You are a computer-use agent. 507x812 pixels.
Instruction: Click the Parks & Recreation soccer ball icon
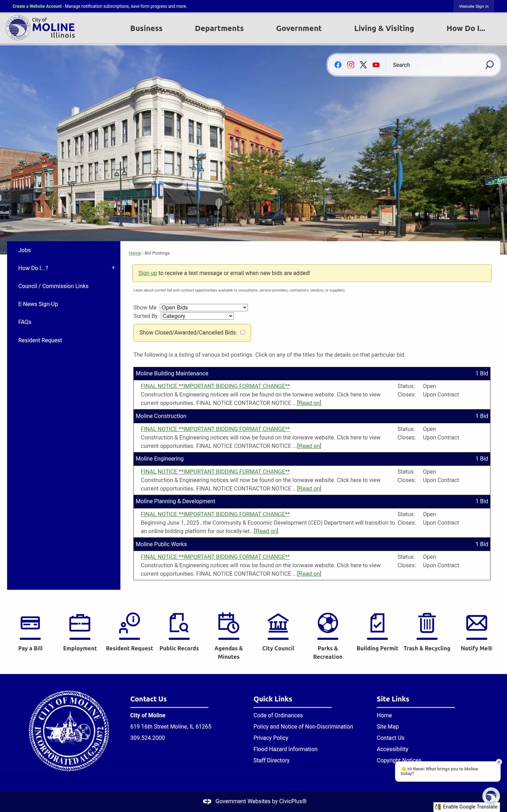click(328, 623)
